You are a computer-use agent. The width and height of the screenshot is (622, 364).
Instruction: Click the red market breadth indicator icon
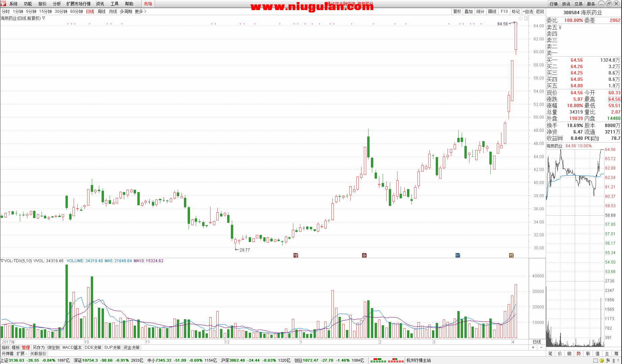396,361
